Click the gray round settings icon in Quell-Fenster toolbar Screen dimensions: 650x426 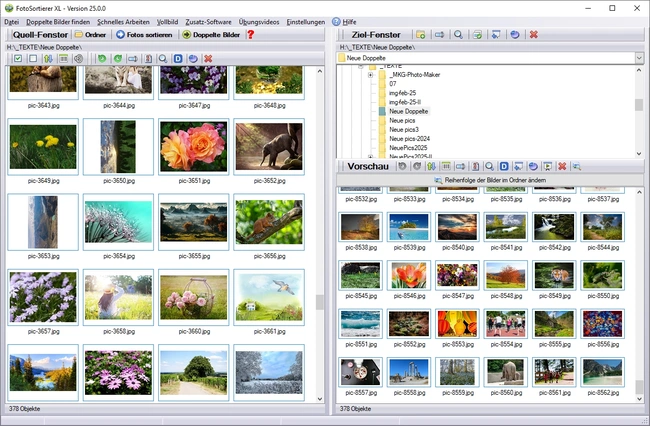coord(78,58)
